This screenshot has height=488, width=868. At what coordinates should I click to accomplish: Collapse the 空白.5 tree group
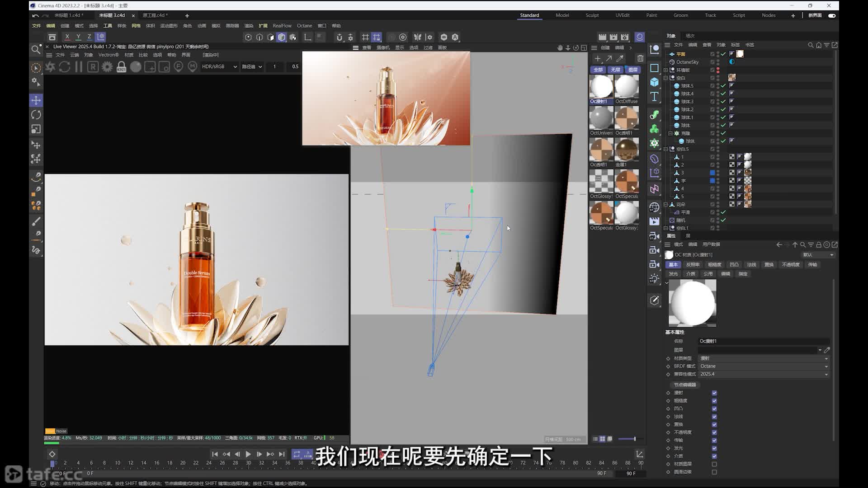tap(665, 149)
